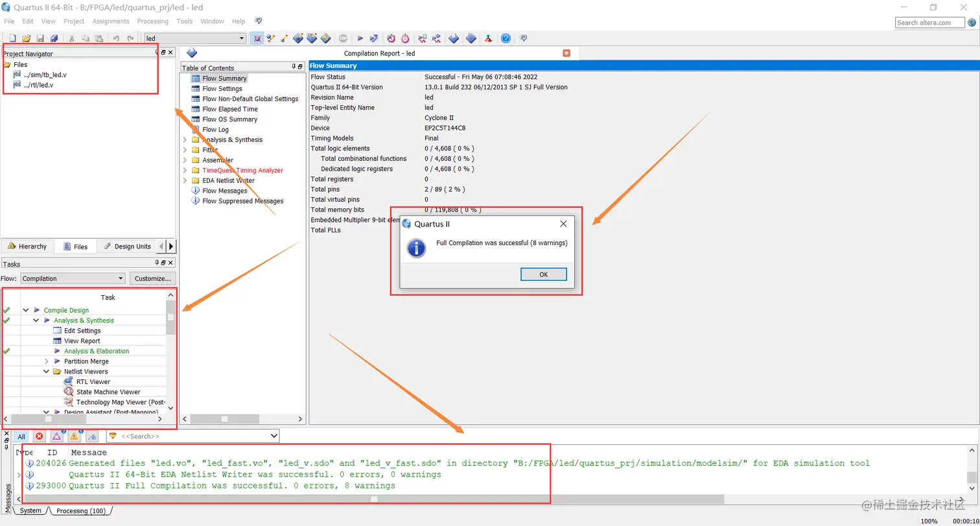Expand the Partition Merge task
The width and height of the screenshot is (980, 526).
click(x=47, y=361)
